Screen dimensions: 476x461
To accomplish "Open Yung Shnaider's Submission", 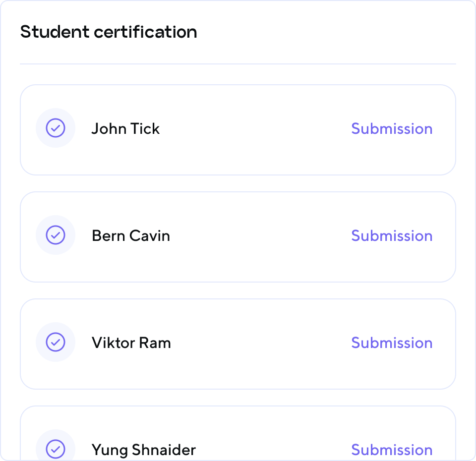I will tap(392, 450).
